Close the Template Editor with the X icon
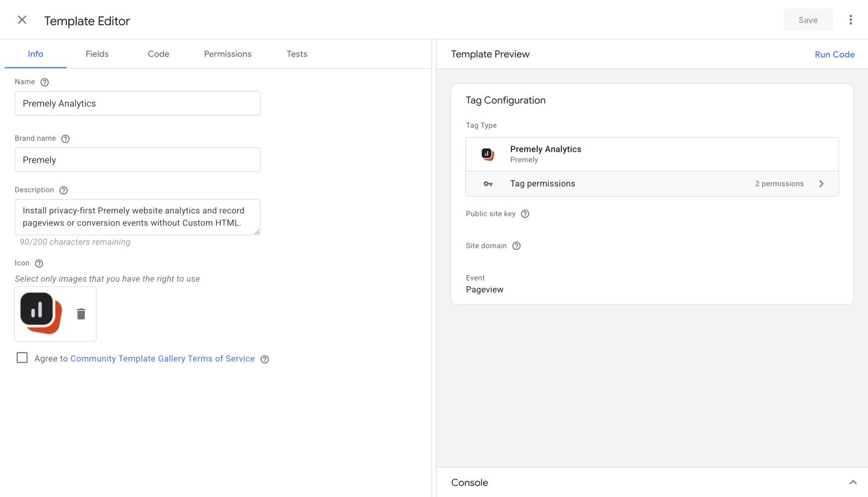 [22, 20]
